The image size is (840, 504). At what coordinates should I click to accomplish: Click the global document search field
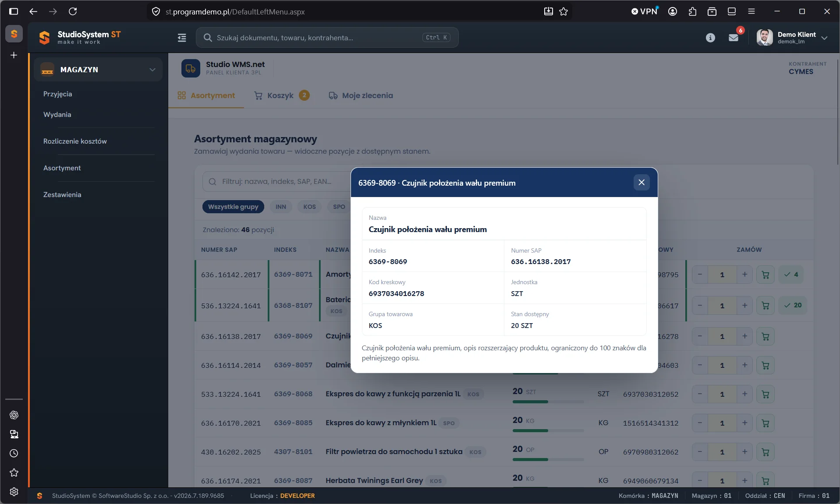point(327,38)
